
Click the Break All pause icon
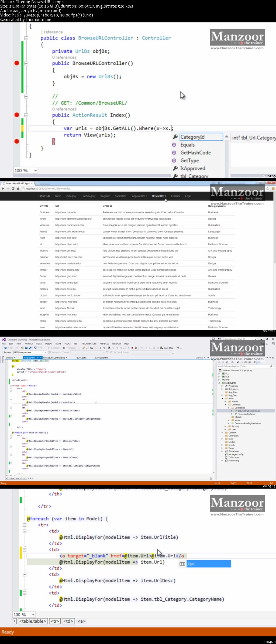coord(129,348)
